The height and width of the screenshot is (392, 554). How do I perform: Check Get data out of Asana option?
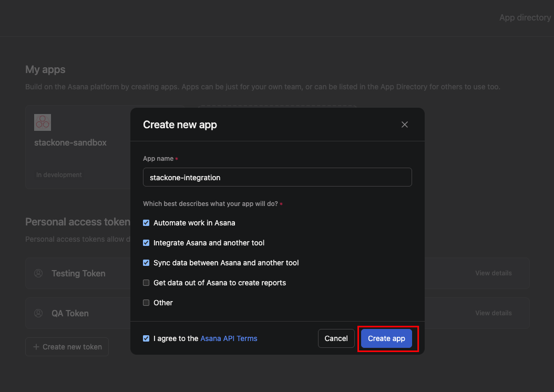tap(146, 283)
